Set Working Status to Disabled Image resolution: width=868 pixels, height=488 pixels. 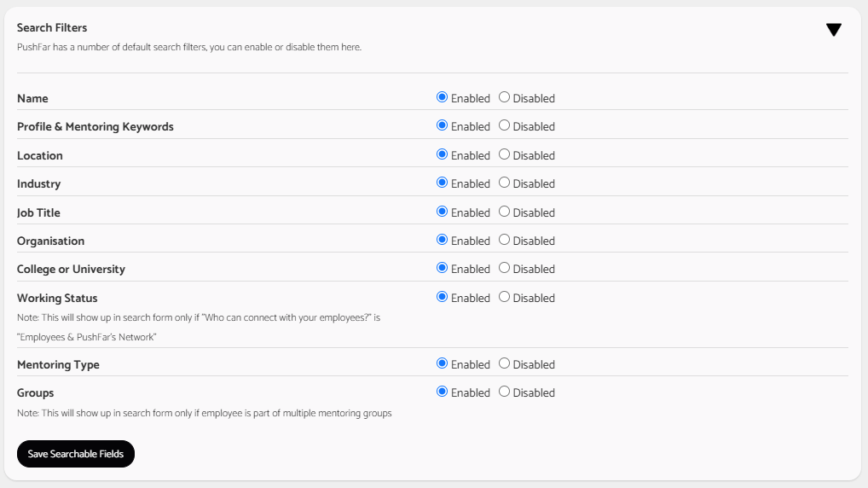coord(504,297)
